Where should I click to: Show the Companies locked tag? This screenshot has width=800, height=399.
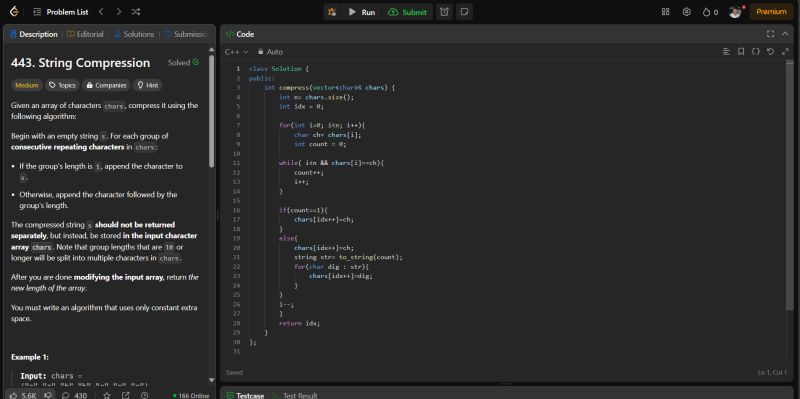coord(106,85)
